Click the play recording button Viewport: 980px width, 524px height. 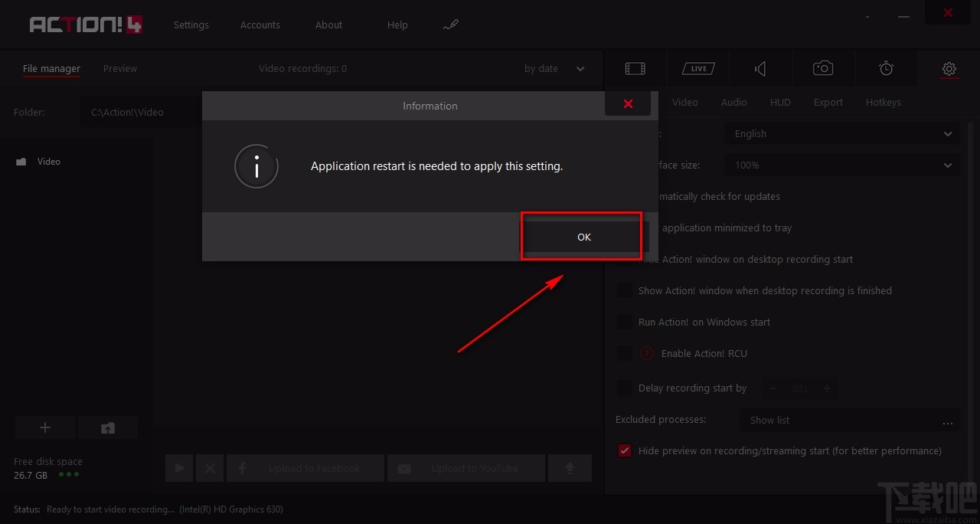click(179, 468)
